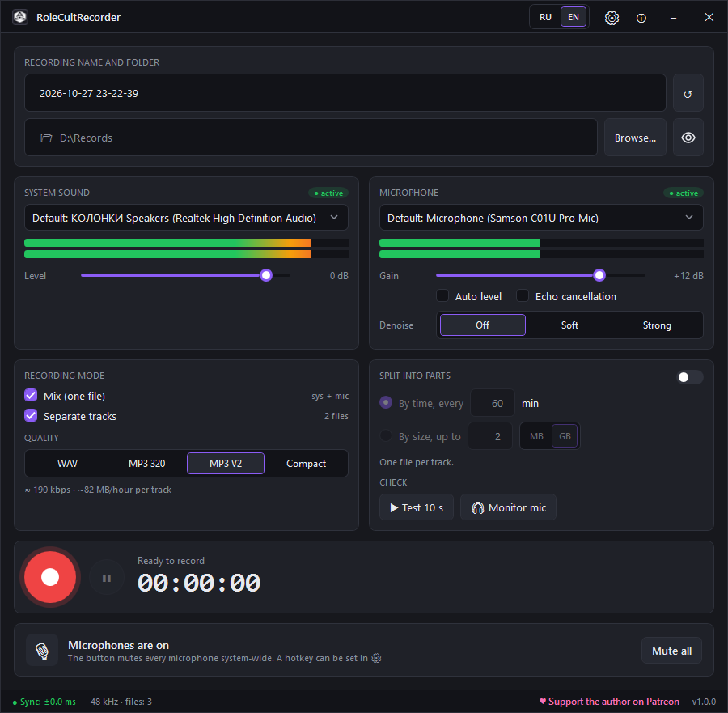This screenshot has height=713, width=728.
Task: Enable Echo cancellation checkbox
Action: [x=523, y=296]
